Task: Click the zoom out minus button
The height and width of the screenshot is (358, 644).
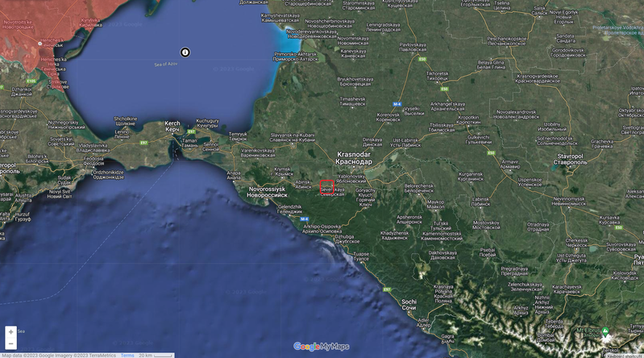Action: click(10, 344)
